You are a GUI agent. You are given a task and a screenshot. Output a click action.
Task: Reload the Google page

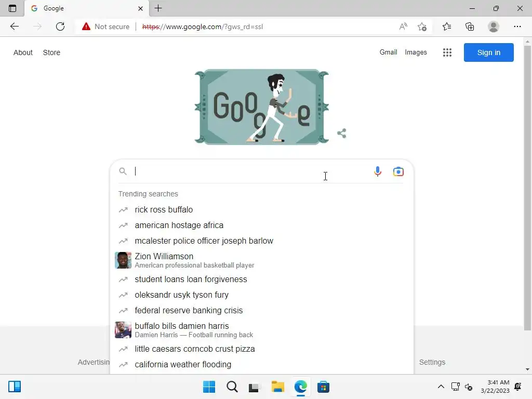pos(60,26)
